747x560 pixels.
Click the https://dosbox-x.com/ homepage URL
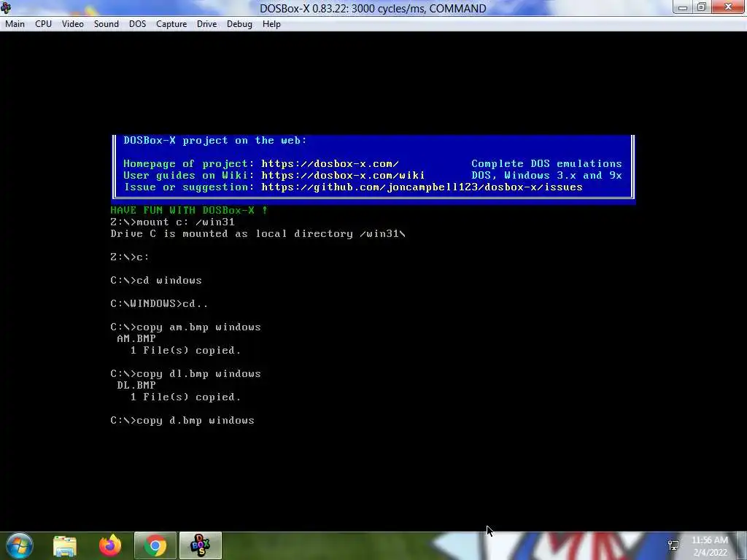(330, 164)
